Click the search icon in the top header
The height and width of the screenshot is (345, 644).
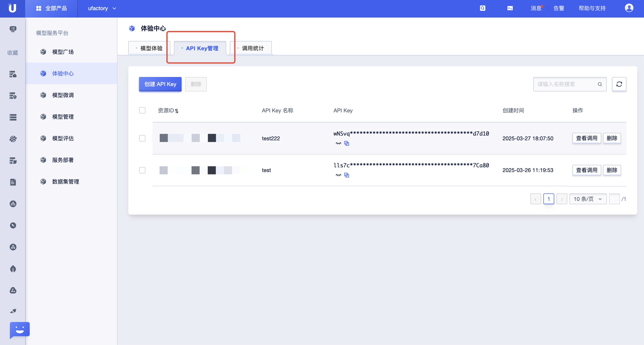click(x=482, y=8)
